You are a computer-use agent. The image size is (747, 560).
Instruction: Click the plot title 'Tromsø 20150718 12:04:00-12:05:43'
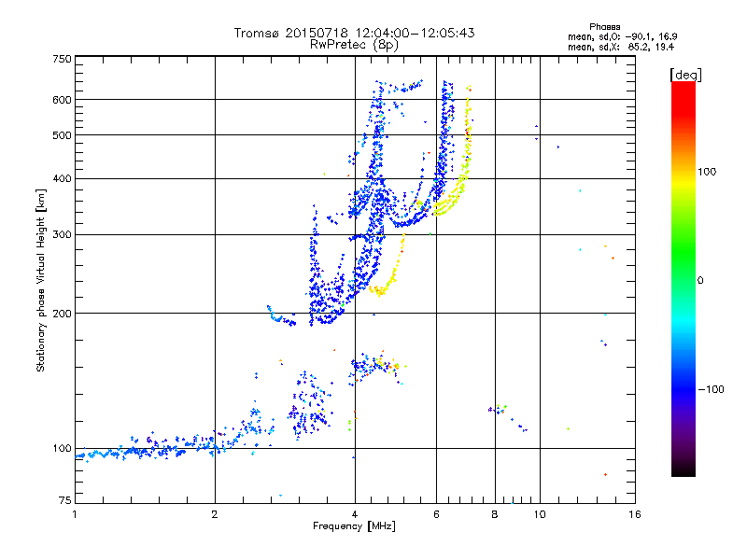[354, 33]
